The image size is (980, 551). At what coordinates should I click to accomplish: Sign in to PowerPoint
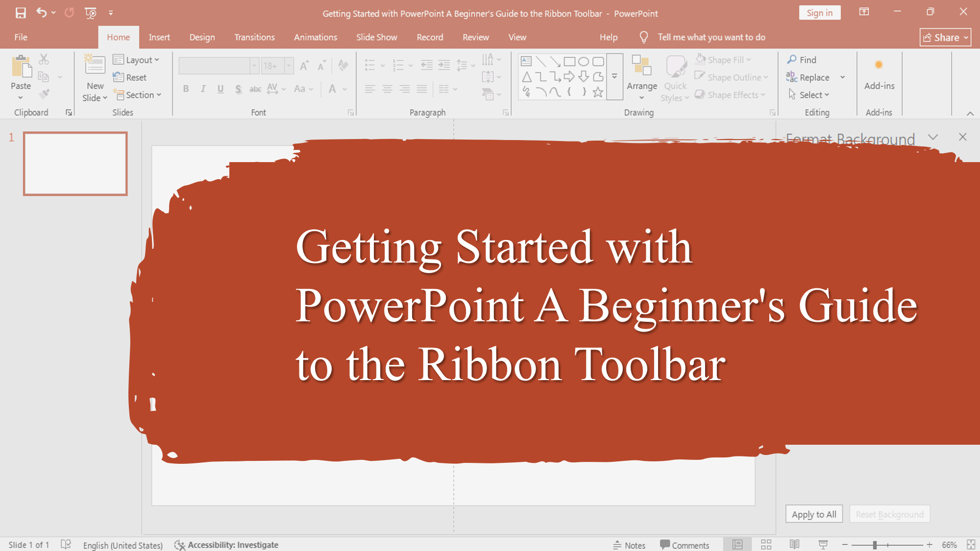pyautogui.click(x=820, y=13)
